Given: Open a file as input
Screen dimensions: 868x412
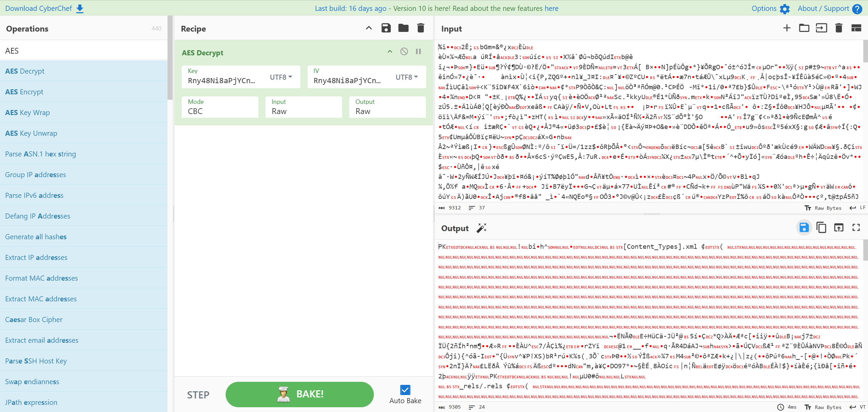Looking at the screenshot, I should coord(821,28).
